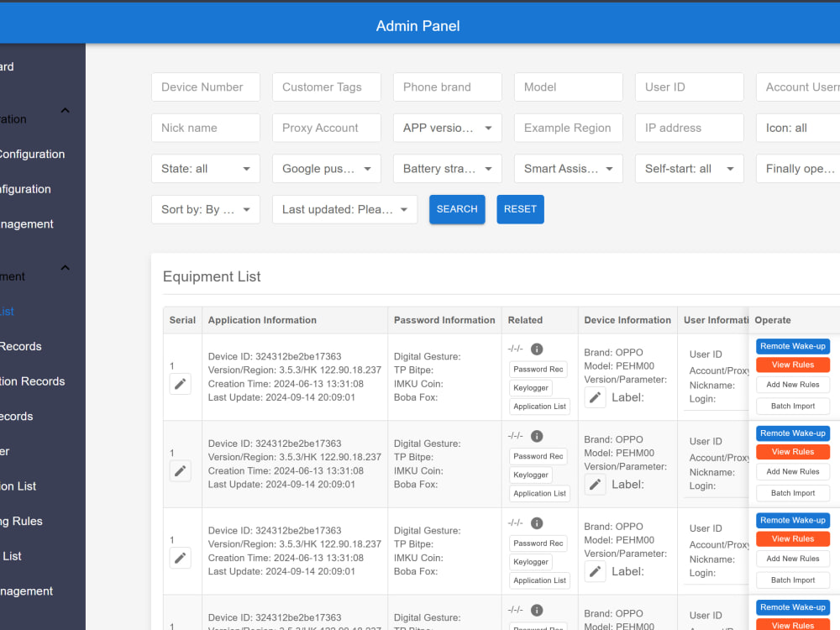
Task: Open Keylogger in the third row
Action: [x=530, y=562]
